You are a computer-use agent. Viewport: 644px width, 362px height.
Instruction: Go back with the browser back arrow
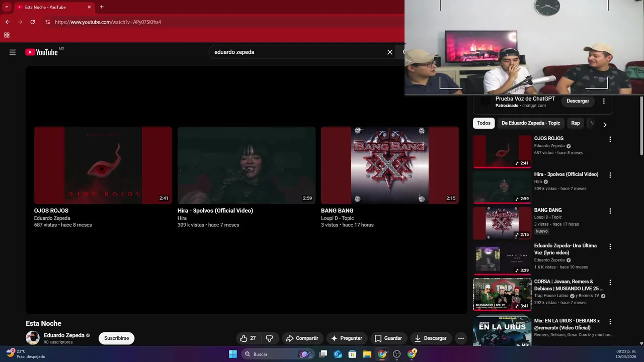[7, 22]
